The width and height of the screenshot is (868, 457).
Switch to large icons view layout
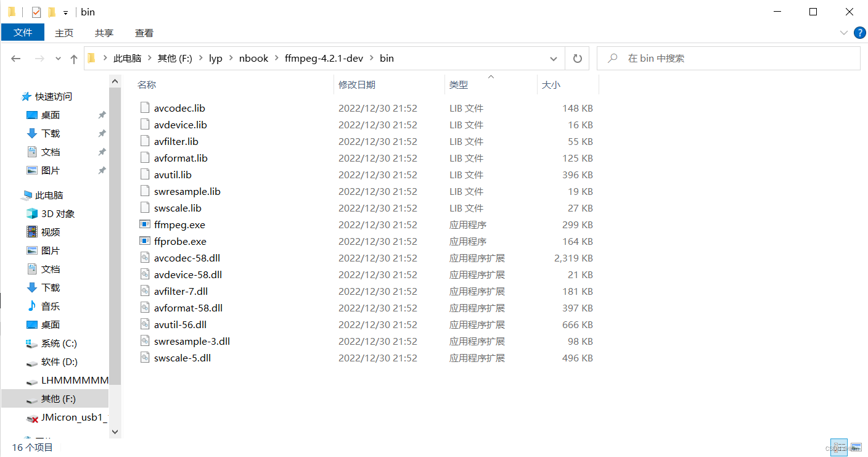pyautogui.click(x=856, y=447)
